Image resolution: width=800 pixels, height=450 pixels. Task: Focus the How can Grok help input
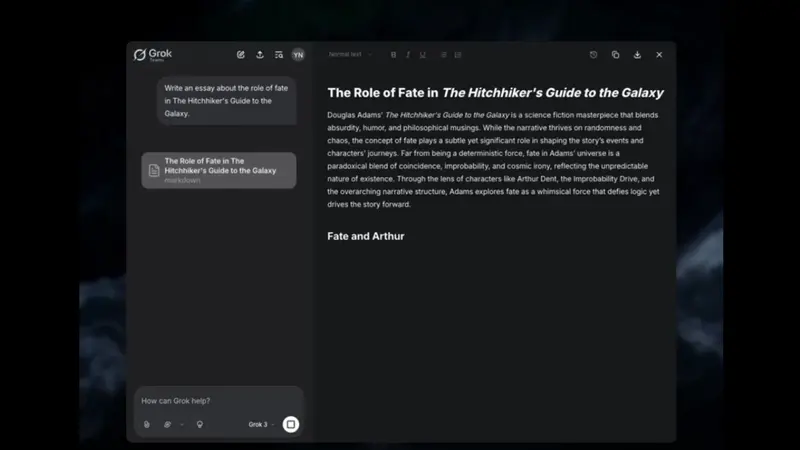tap(219, 401)
